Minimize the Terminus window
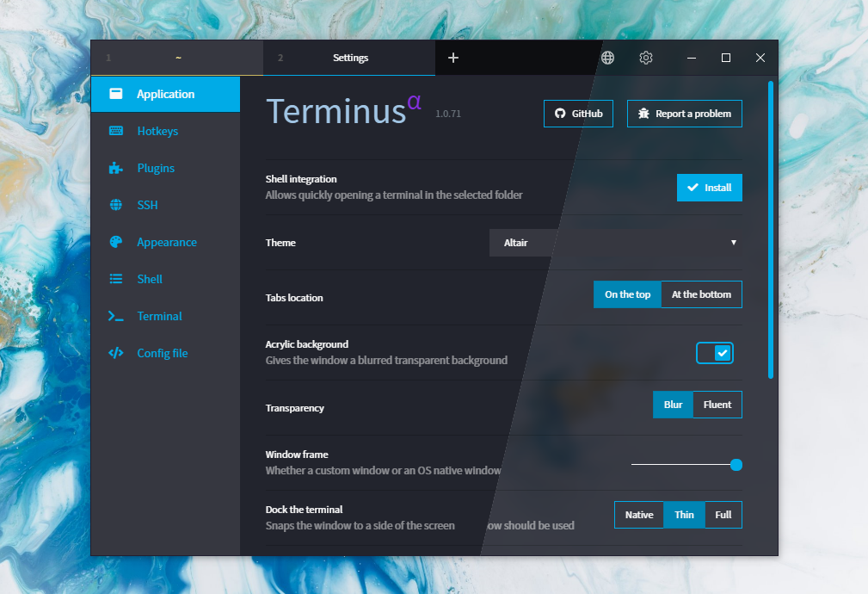Image resolution: width=868 pixels, height=594 pixels. point(692,58)
